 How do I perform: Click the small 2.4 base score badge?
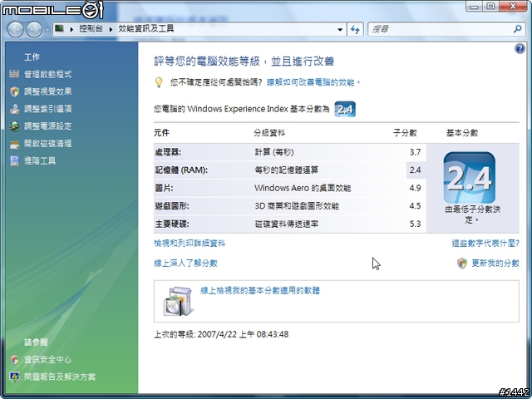click(345, 109)
